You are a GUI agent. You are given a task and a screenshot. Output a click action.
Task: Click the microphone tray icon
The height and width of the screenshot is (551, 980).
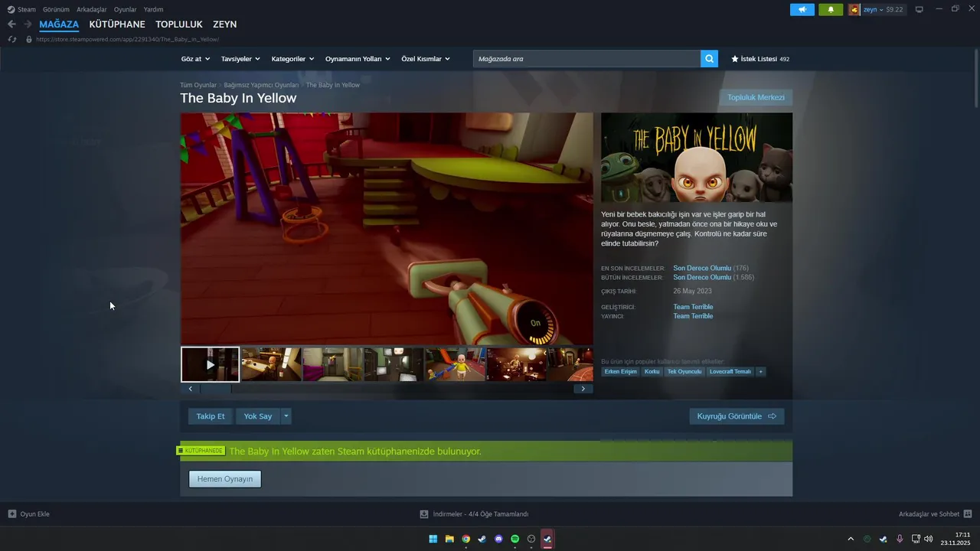pos(900,539)
